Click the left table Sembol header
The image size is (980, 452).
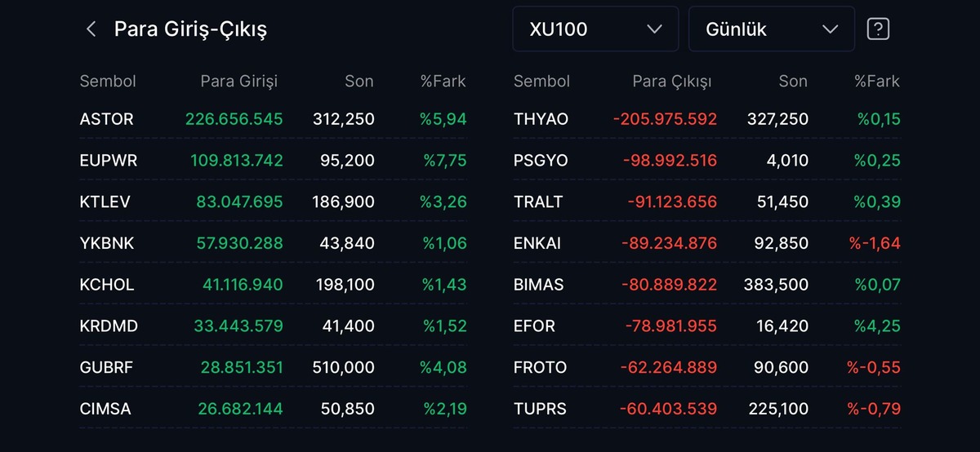point(108,82)
